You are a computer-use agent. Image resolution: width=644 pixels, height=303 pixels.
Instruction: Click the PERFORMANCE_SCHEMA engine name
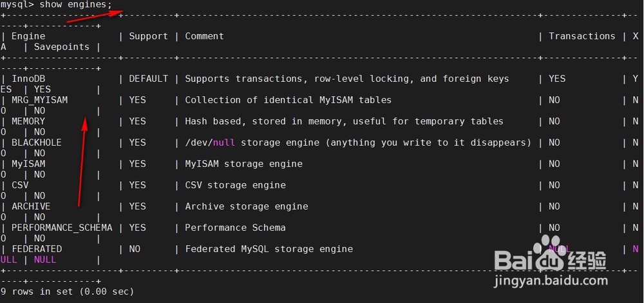coord(62,228)
